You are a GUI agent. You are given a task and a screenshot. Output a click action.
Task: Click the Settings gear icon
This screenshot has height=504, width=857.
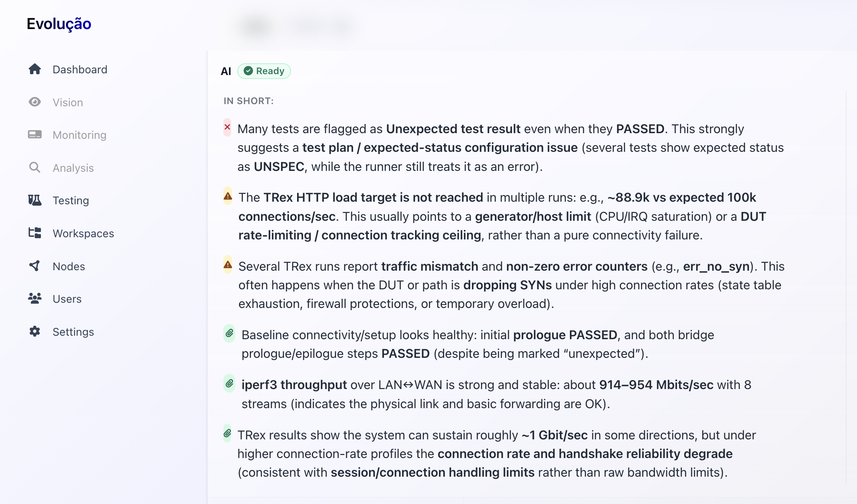[35, 331]
